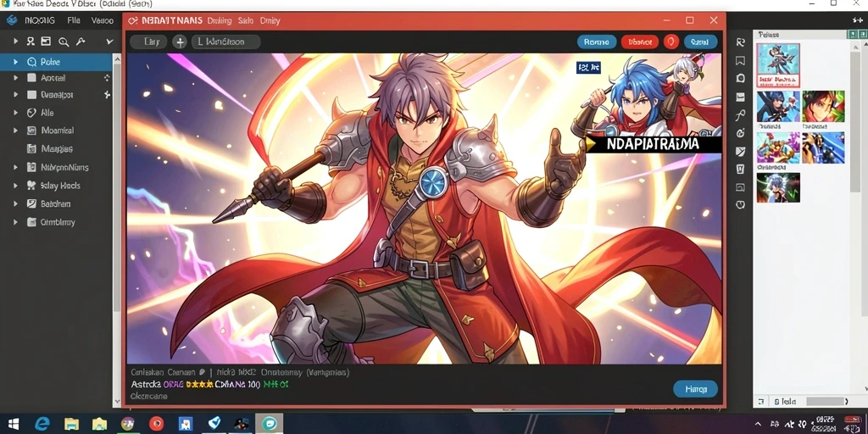This screenshot has width=868, height=434.
Task: Toggle the star marker on the Antrail row
Action: coord(107,78)
